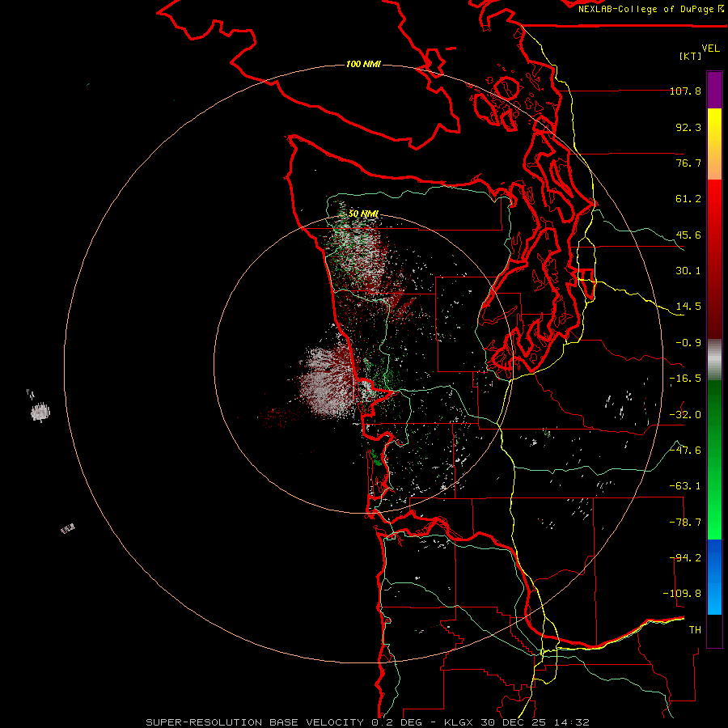The image size is (728, 728).
Task: Click the 61.2 velocity scale value
Action: [x=688, y=199]
